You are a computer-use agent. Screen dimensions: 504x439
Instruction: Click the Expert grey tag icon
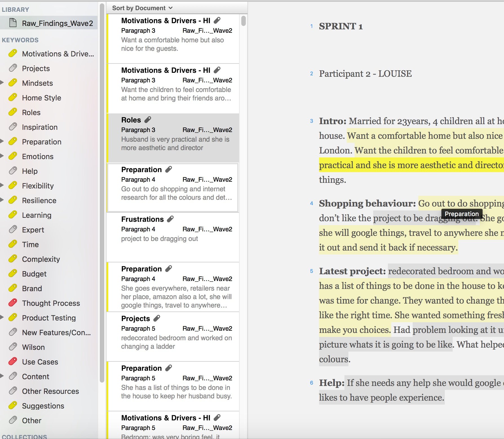[13, 229]
